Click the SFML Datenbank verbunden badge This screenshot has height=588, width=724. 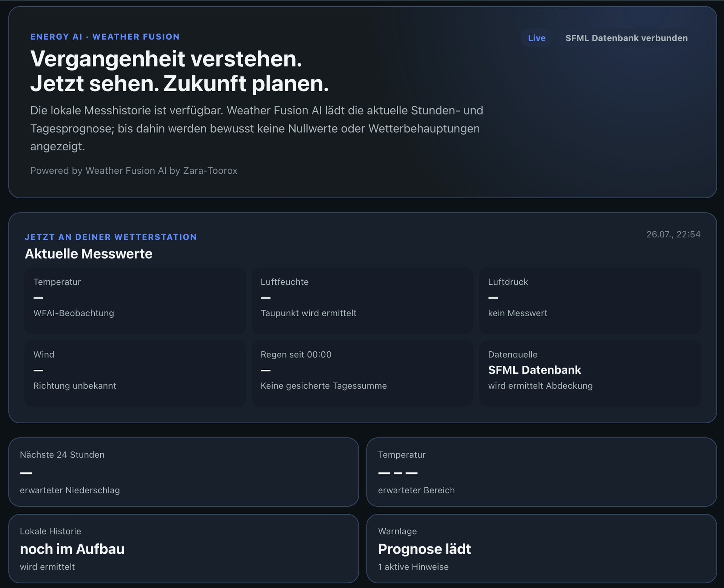click(626, 38)
